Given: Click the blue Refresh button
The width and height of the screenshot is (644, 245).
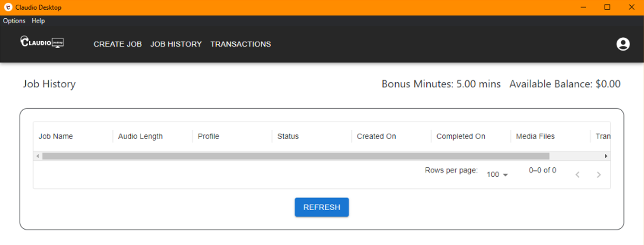Looking at the screenshot, I should tap(322, 207).
